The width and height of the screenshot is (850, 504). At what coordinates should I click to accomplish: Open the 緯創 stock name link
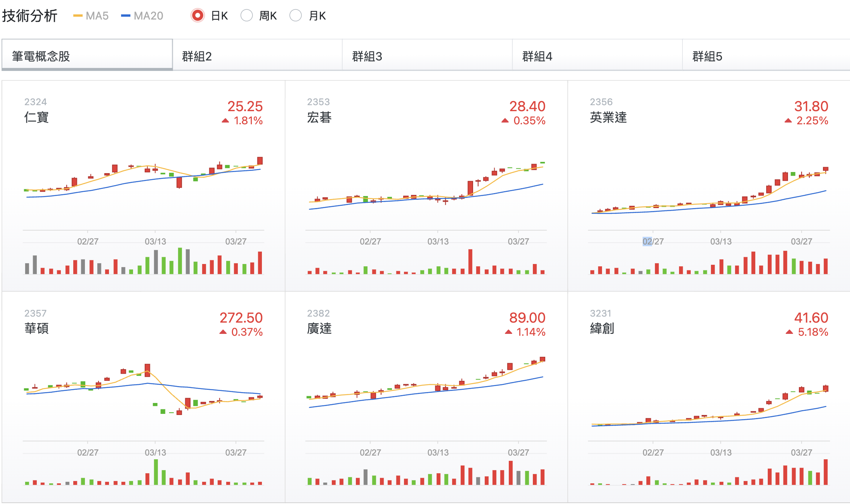602,328
